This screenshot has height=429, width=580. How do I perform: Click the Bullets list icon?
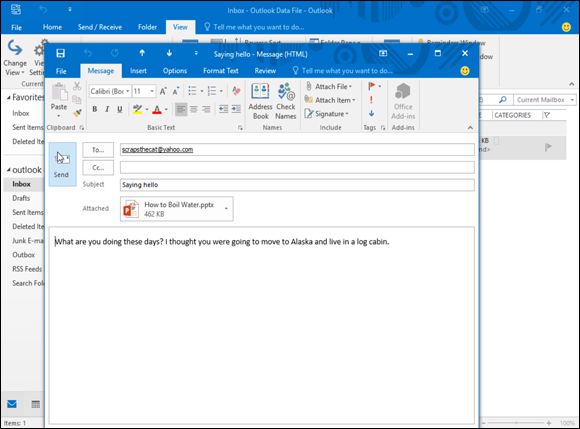click(x=192, y=91)
